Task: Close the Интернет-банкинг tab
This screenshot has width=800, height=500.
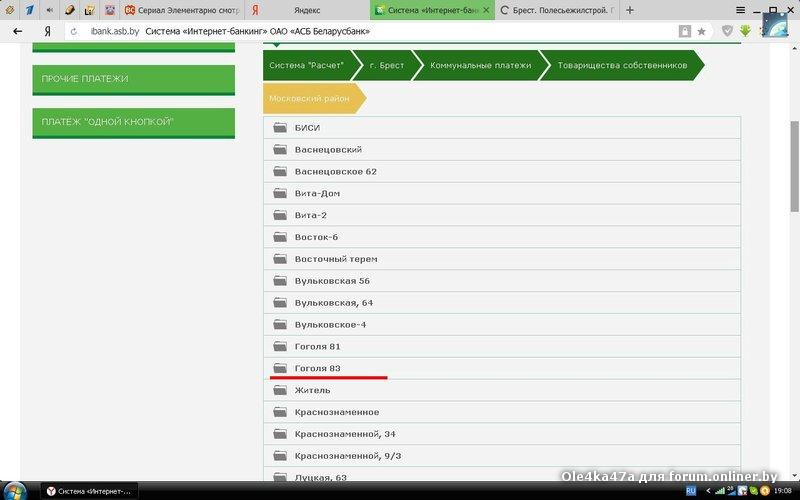Action: (486, 10)
